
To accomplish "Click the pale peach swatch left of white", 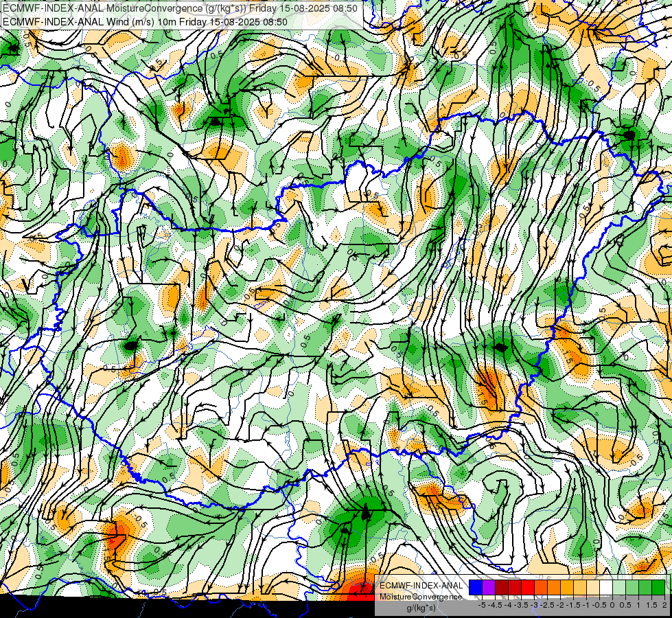I will point(593,587).
